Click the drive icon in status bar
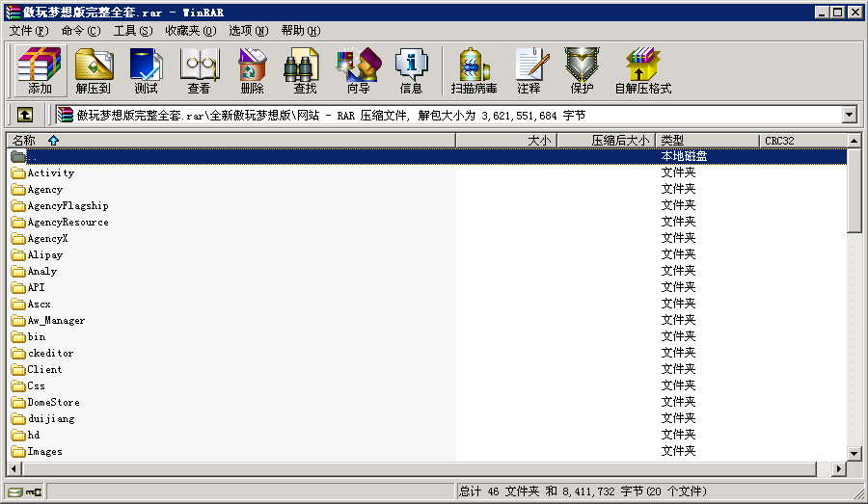This screenshot has width=868, height=504. point(14,491)
